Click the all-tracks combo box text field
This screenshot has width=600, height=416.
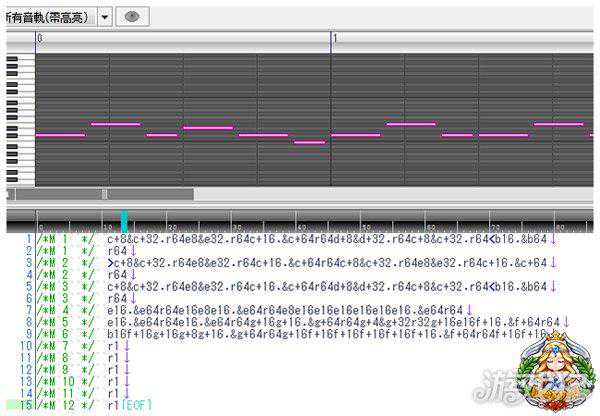point(48,16)
